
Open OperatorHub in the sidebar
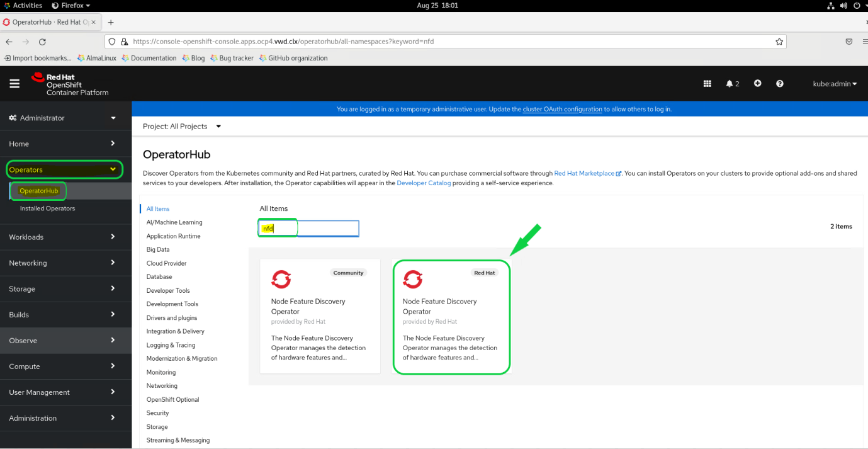pyautogui.click(x=39, y=191)
